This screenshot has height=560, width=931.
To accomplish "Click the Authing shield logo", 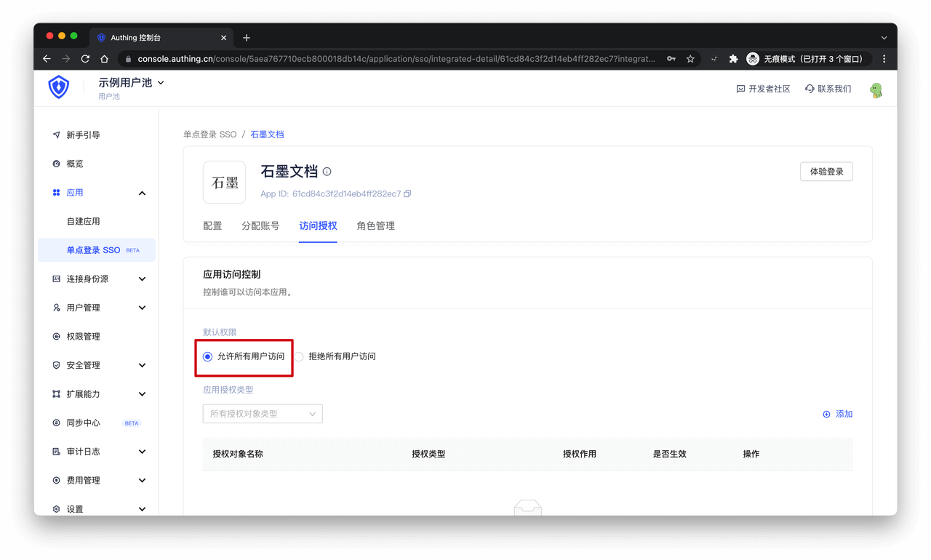I will click(59, 87).
